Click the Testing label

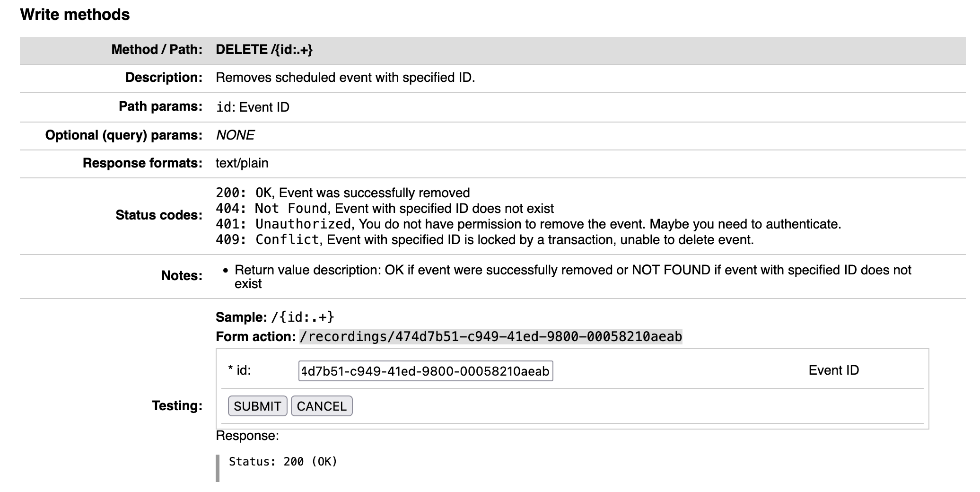tap(177, 405)
